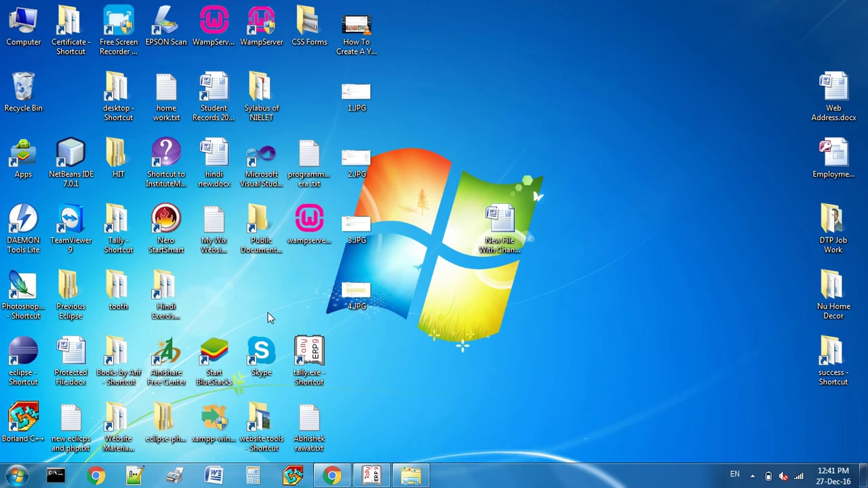The height and width of the screenshot is (488, 868).
Task: Select the 2.JPG image thumbnail
Action: tap(357, 163)
